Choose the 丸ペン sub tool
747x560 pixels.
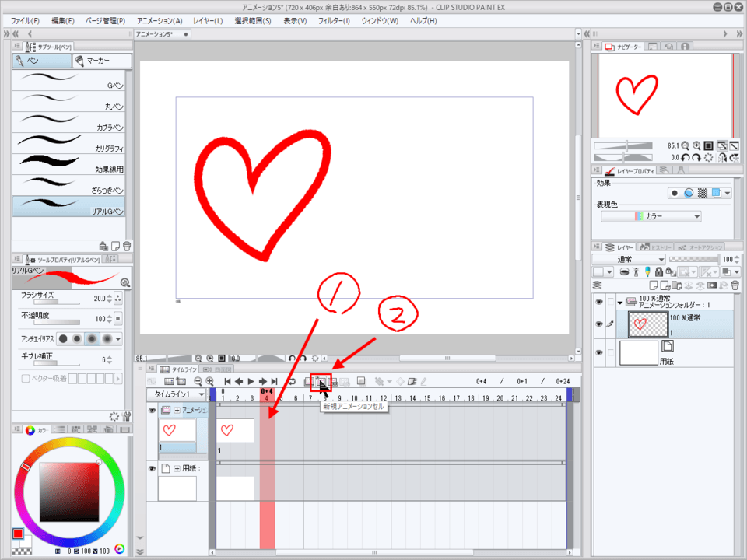[72, 100]
